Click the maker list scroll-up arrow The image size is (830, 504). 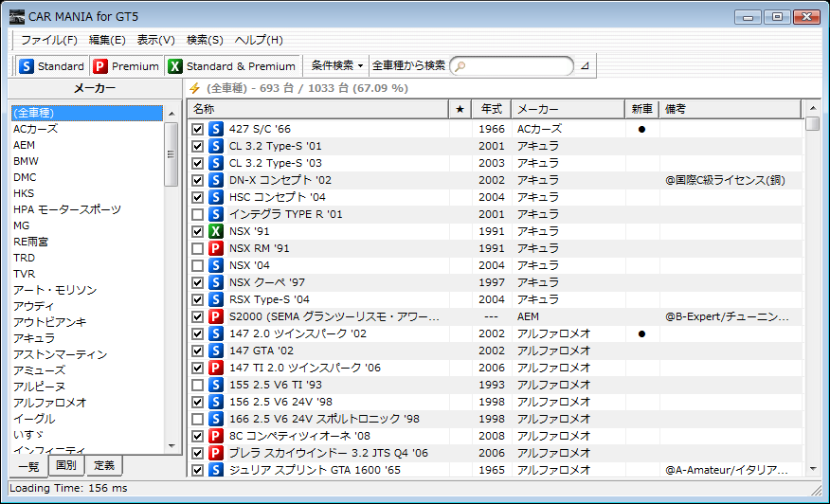[x=171, y=114]
